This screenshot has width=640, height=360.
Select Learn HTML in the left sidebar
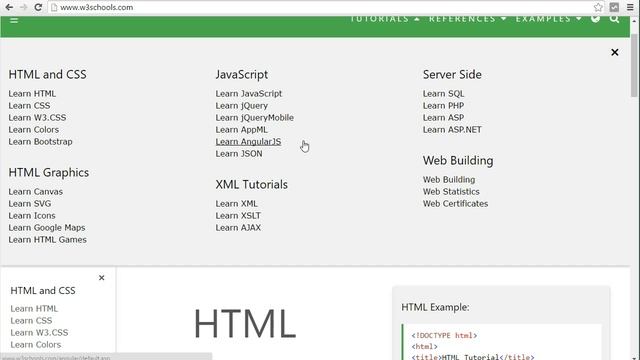coord(34,309)
